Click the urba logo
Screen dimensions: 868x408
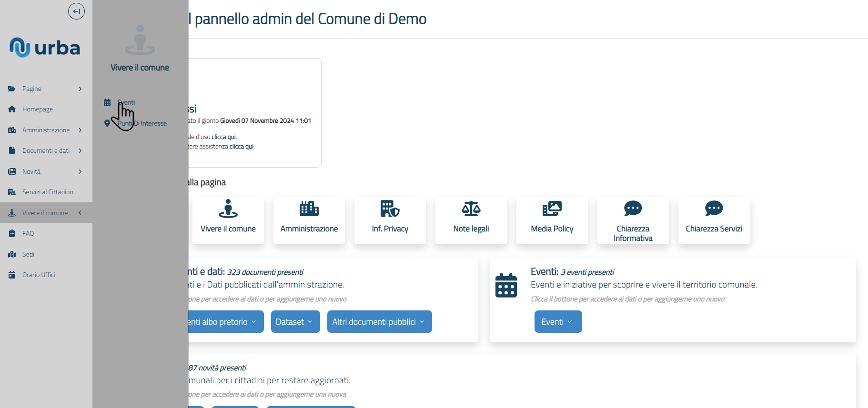pos(45,48)
